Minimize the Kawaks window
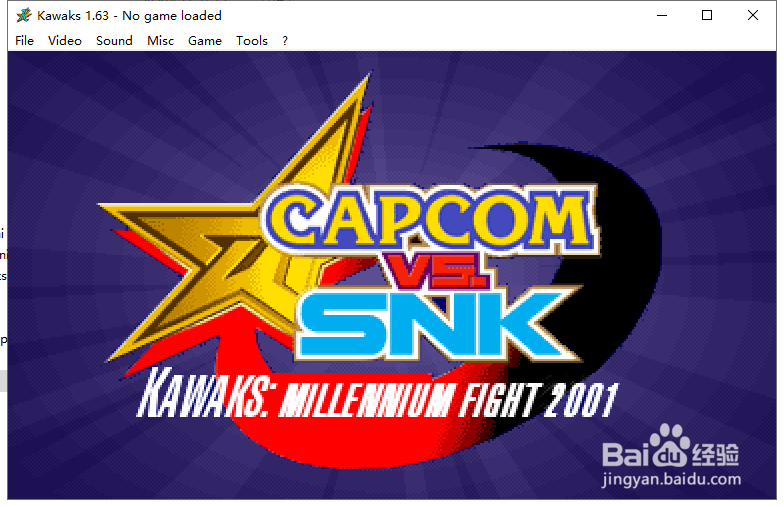The image size is (784, 507). click(662, 16)
